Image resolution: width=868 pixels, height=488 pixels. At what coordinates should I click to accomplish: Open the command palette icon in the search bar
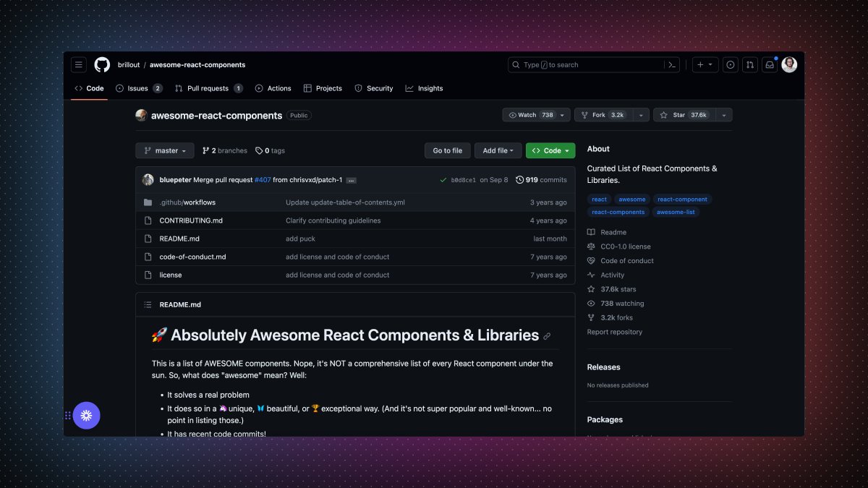click(x=672, y=64)
